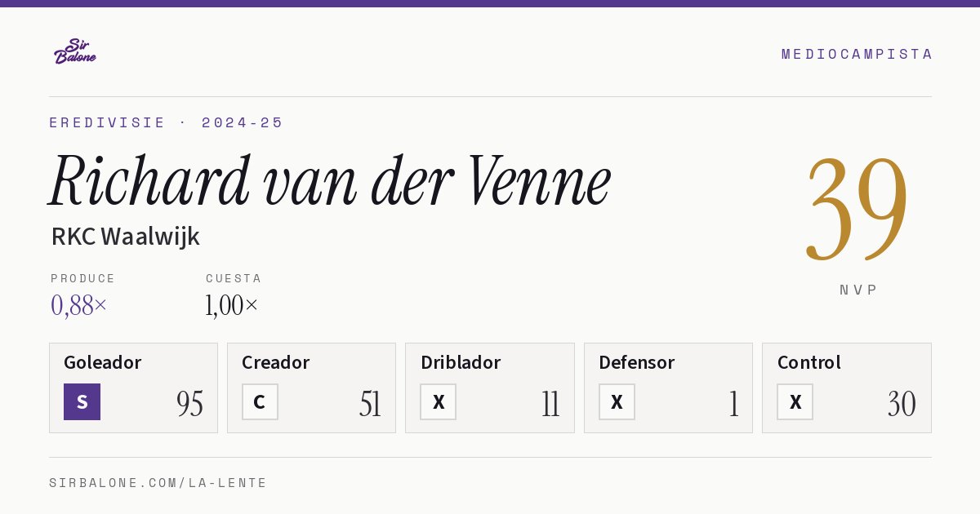Screen dimensions: 980x514
Task: Click the X grade badge under Driblador
Action: 439,401
